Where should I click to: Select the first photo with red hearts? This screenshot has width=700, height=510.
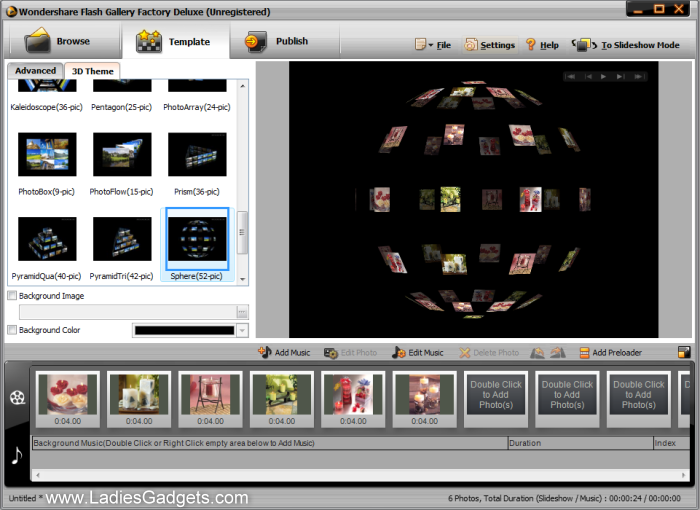click(x=68, y=399)
